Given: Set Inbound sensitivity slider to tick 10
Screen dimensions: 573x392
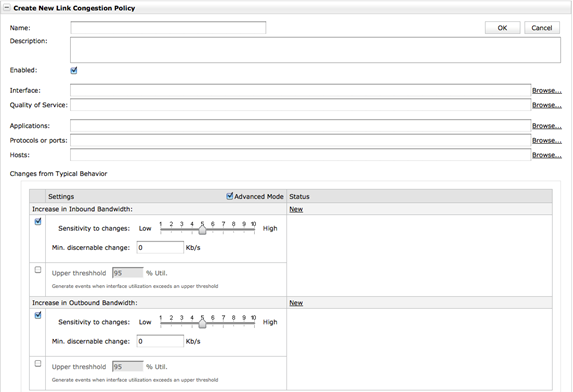Looking at the screenshot, I should [254, 229].
